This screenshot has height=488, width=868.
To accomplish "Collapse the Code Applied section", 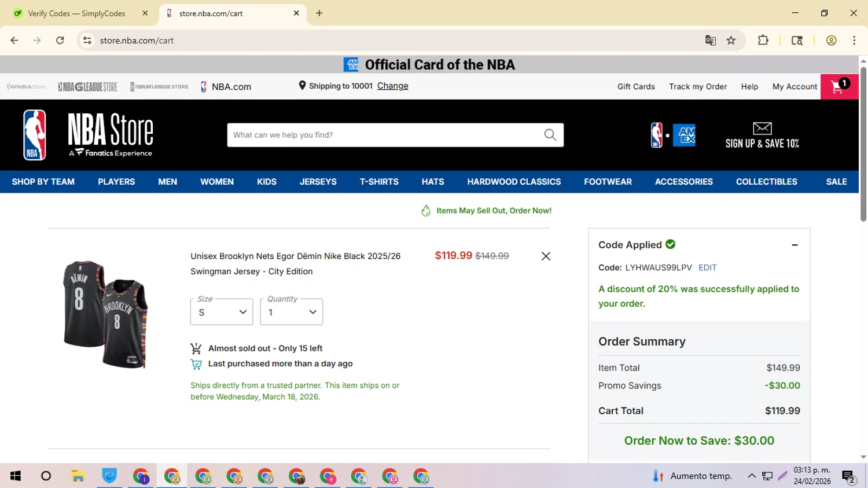I will coord(795,245).
